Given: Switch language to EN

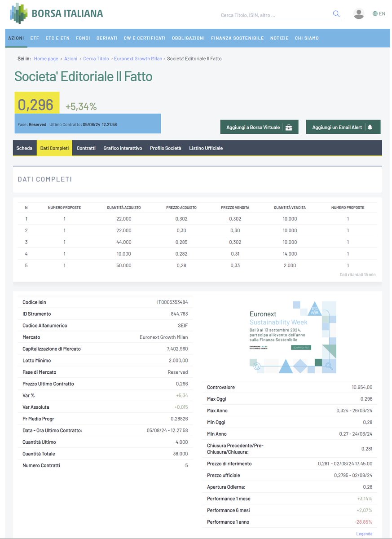Looking at the screenshot, I should 379,13.
